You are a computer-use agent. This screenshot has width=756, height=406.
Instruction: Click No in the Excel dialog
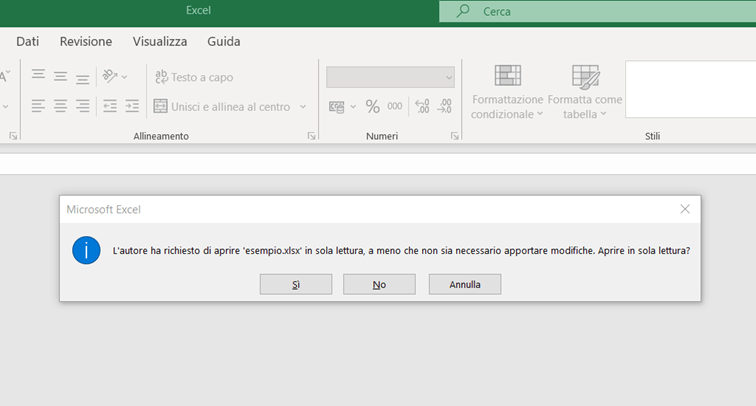point(379,284)
